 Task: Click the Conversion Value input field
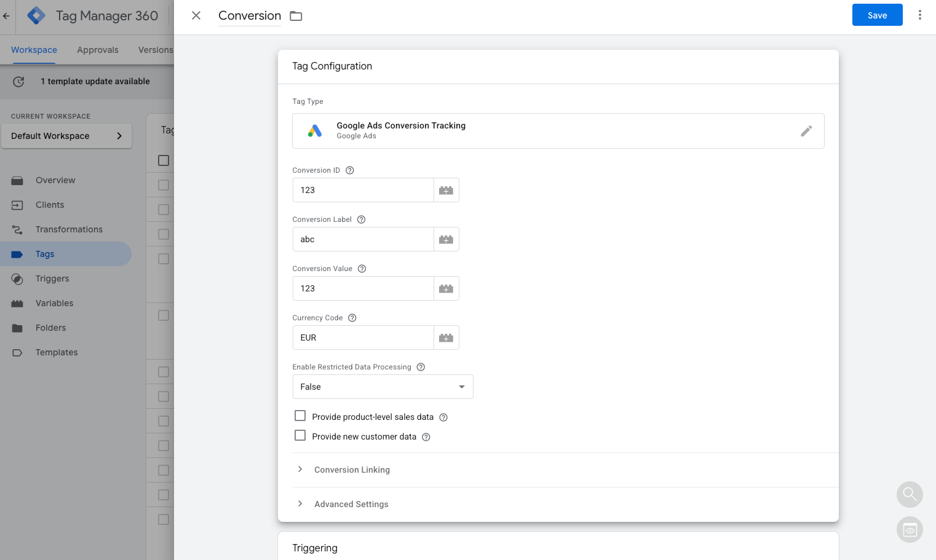coord(363,288)
